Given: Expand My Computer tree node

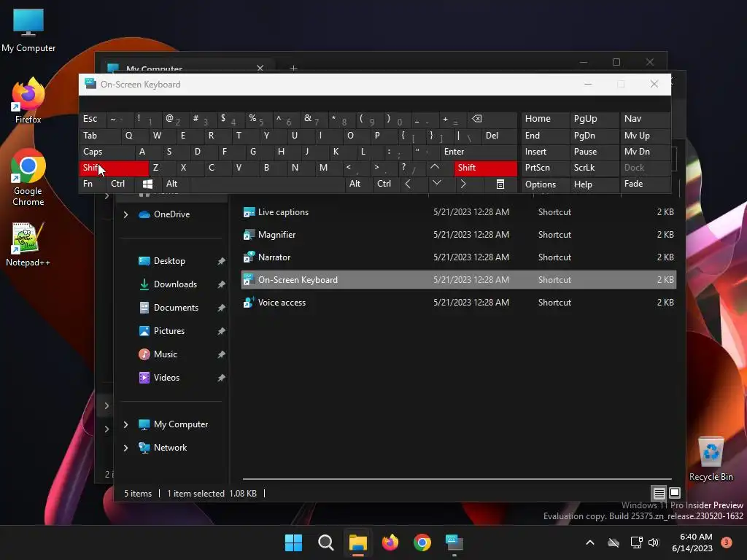Looking at the screenshot, I should [x=125, y=424].
